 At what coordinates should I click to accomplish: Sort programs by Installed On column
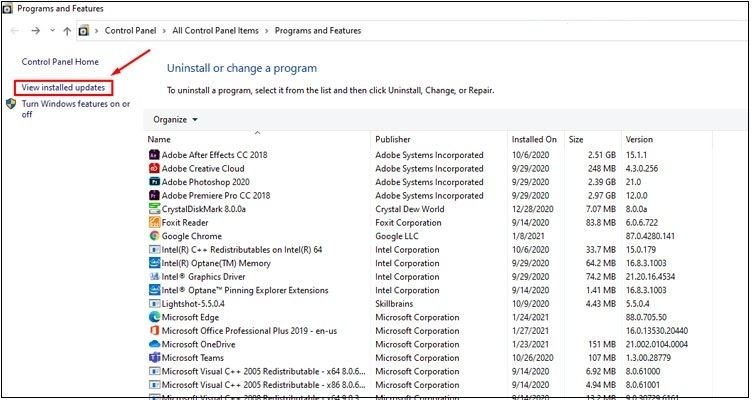[534, 139]
